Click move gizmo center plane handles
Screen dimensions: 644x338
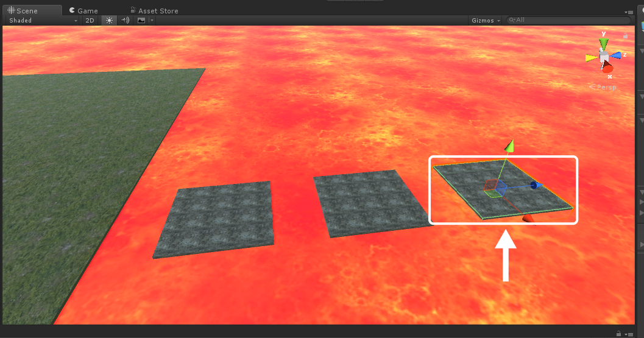tap(495, 188)
